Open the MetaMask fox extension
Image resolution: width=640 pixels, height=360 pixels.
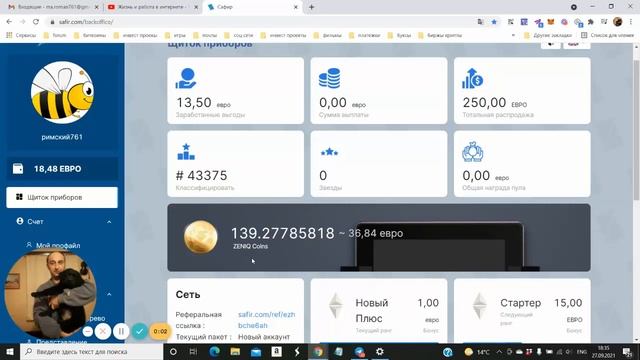[x=551, y=22]
